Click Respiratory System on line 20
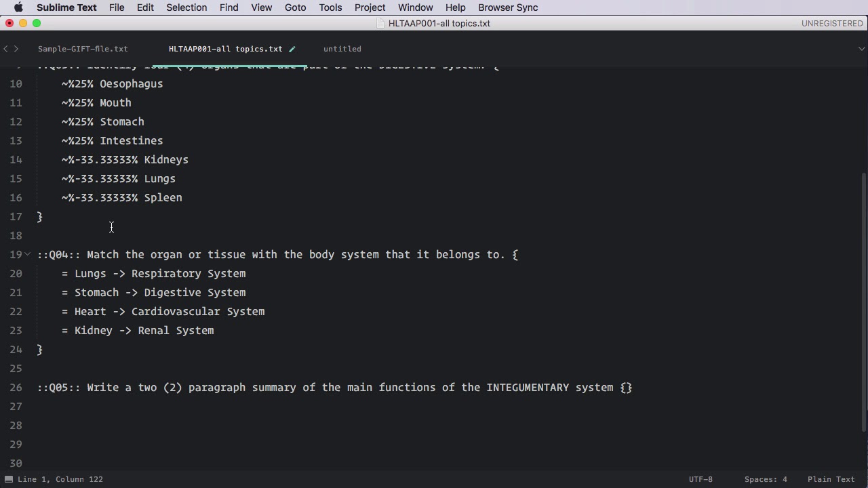Viewport: 868px width, 488px height. click(189, 274)
